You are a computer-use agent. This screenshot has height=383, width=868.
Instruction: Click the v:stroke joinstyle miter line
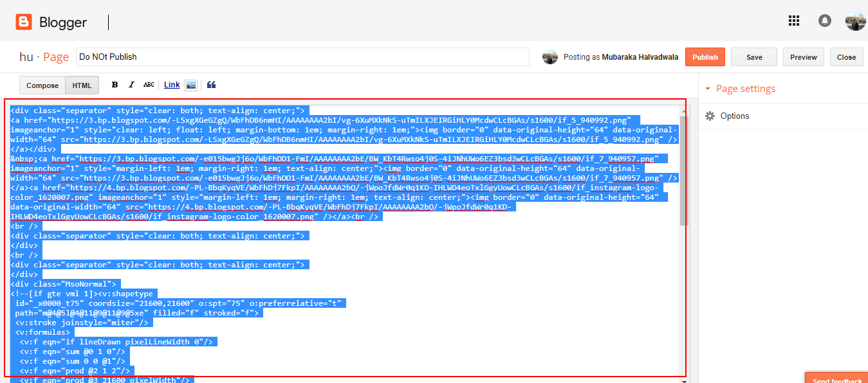click(82, 323)
